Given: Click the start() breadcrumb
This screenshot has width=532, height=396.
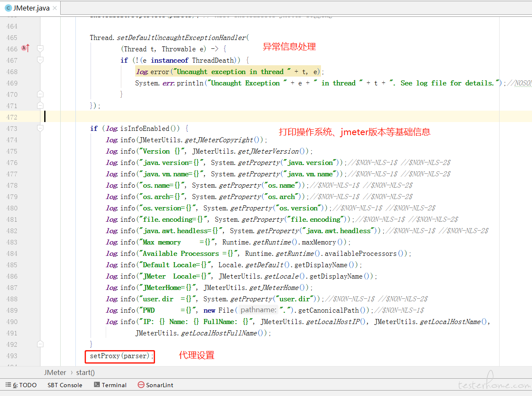Looking at the screenshot, I should 86,372.
